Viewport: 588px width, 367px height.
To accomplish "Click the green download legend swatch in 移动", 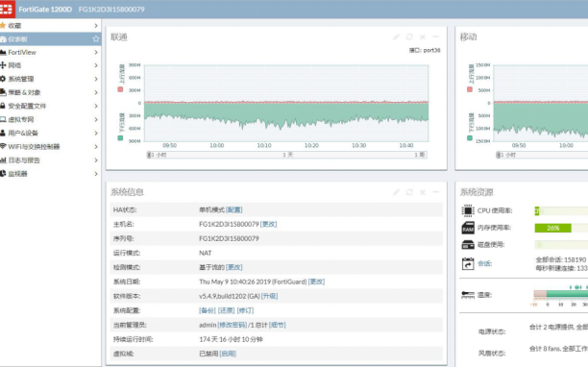I will (x=470, y=138).
